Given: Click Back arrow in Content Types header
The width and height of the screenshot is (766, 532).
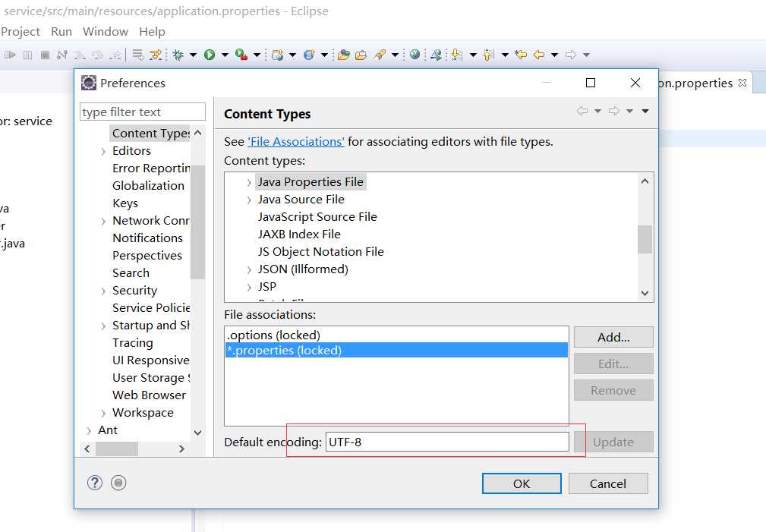Looking at the screenshot, I should [x=582, y=111].
